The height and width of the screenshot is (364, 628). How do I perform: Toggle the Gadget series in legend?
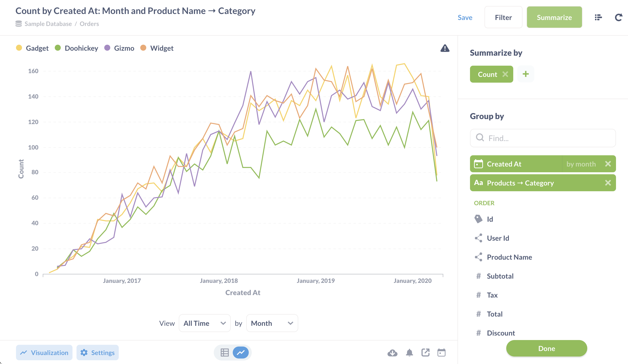32,48
